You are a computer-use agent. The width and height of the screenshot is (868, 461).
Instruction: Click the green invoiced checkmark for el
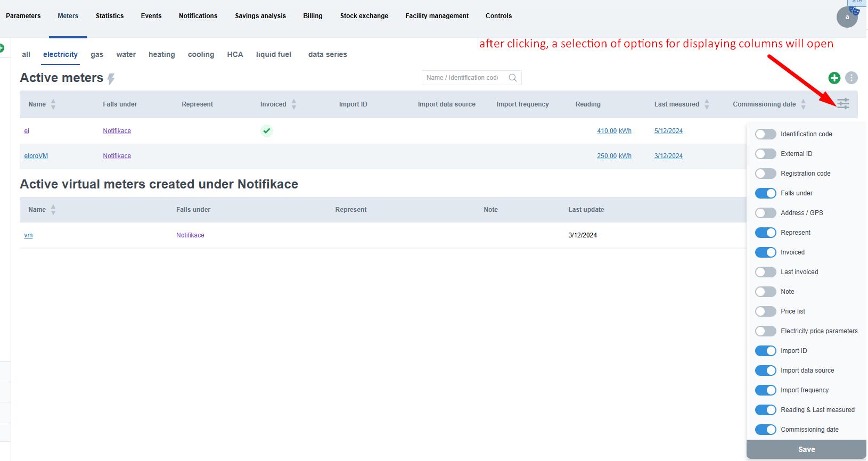(267, 131)
